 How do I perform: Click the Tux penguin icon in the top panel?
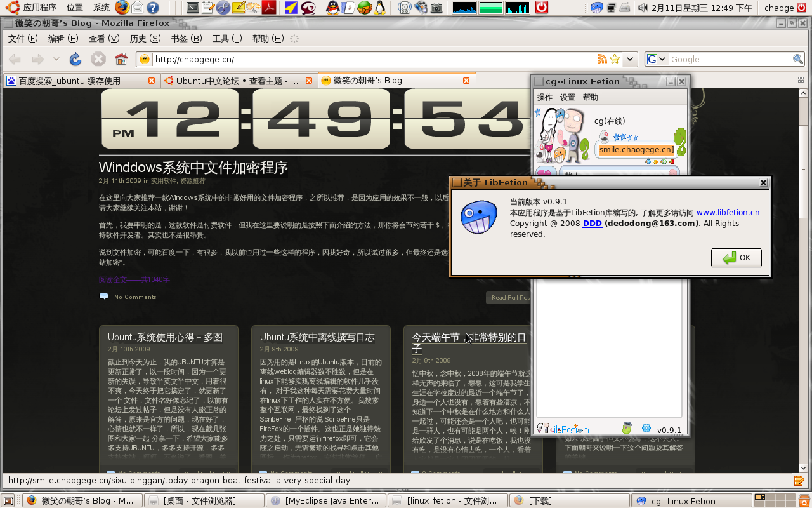(379, 8)
